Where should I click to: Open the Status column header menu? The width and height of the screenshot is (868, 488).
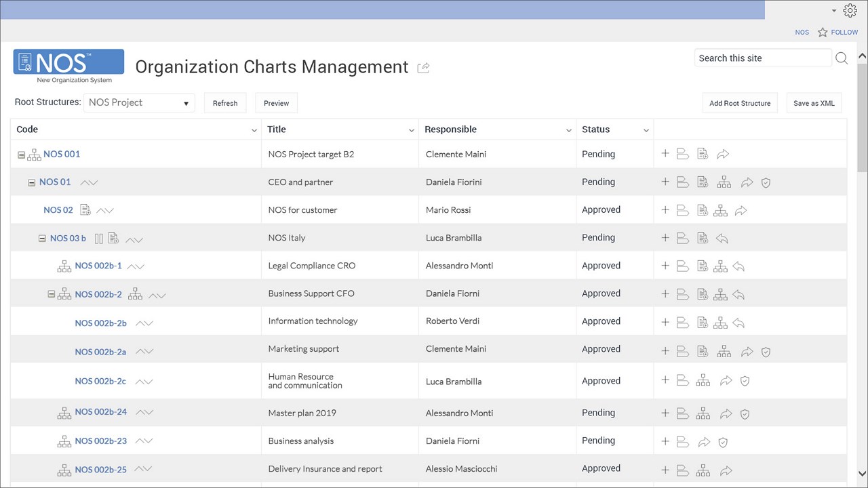pos(646,130)
